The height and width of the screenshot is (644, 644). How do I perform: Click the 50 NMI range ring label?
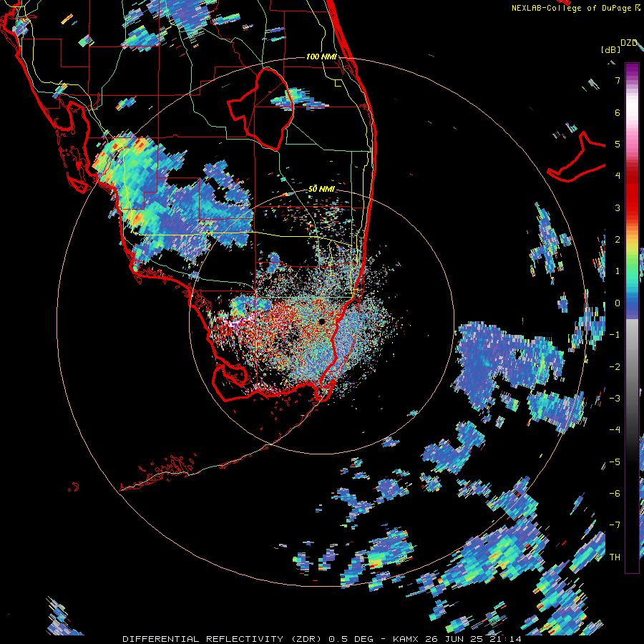321,189
